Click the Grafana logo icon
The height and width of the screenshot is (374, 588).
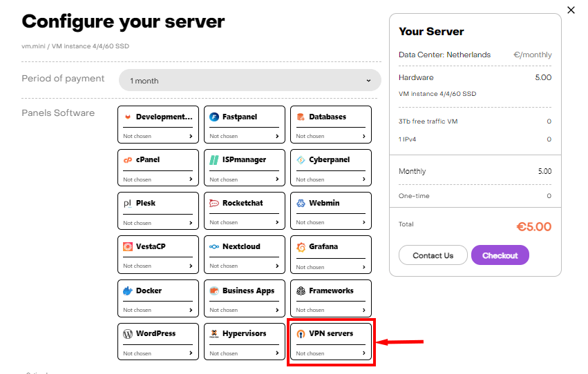point(301,247)
